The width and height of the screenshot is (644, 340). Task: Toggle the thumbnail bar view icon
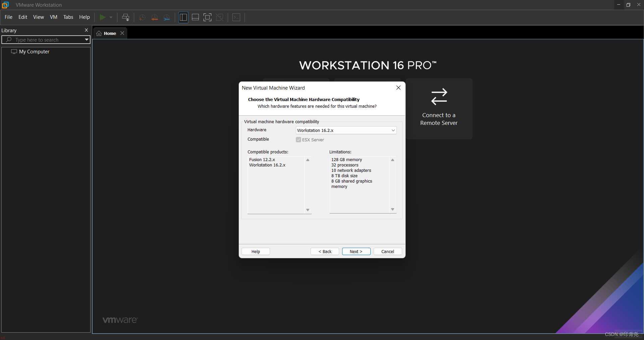(195, 17)
